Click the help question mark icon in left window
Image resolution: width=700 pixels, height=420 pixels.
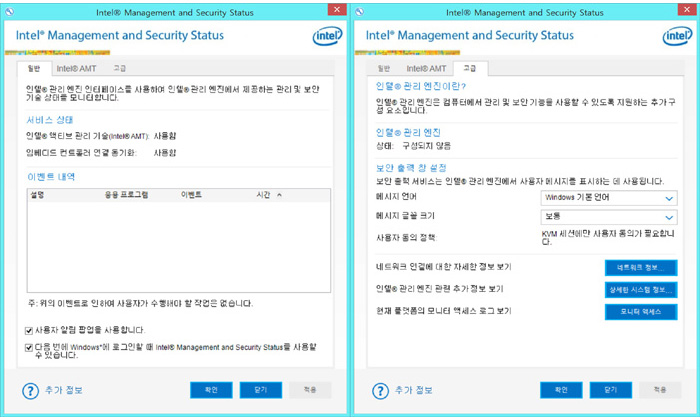point(30,391)
